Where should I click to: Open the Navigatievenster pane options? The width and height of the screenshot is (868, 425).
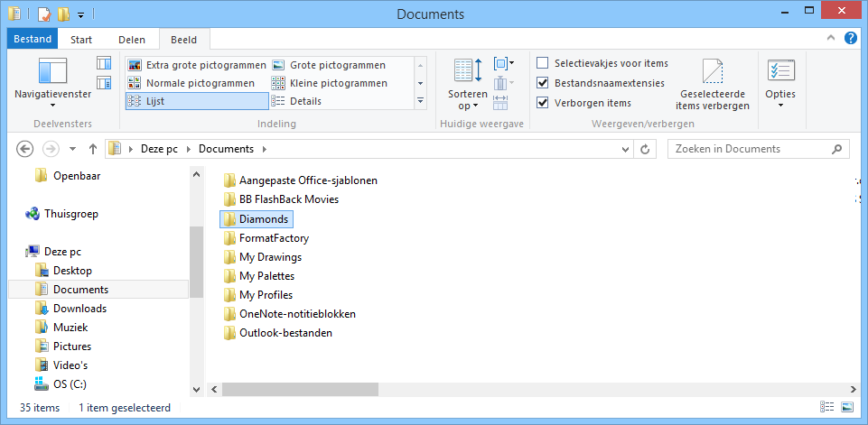pos(52,83)
